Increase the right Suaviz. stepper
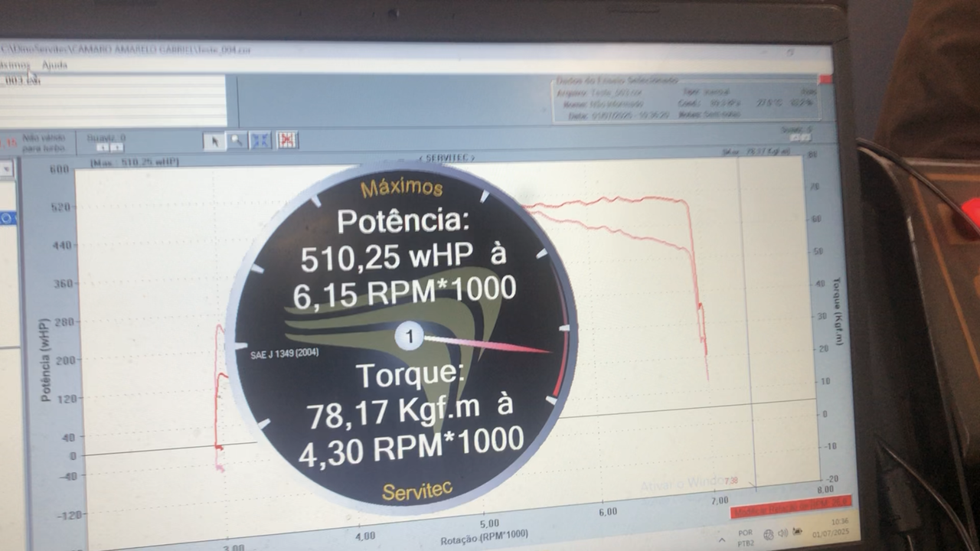980x551 pixels. point(805,138)
